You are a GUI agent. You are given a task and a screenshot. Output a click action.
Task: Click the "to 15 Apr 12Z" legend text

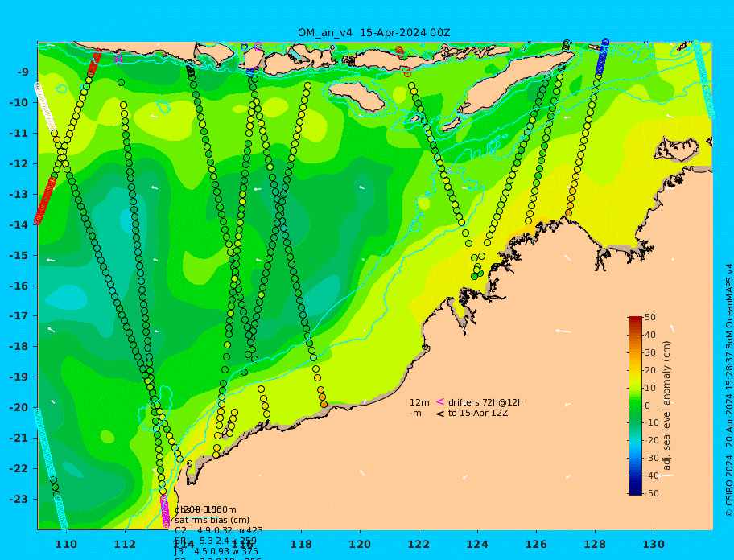[478, 413]
